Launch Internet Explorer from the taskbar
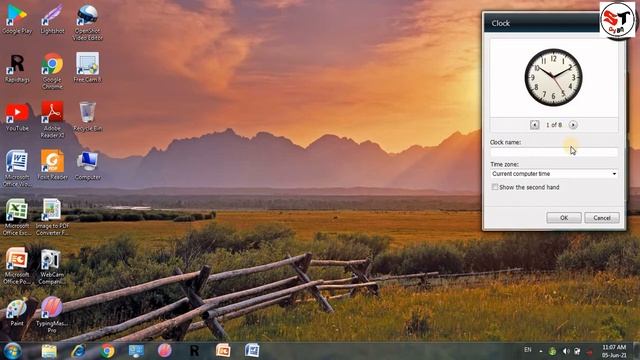Screen dimensions: 640x360 [78, 351]
